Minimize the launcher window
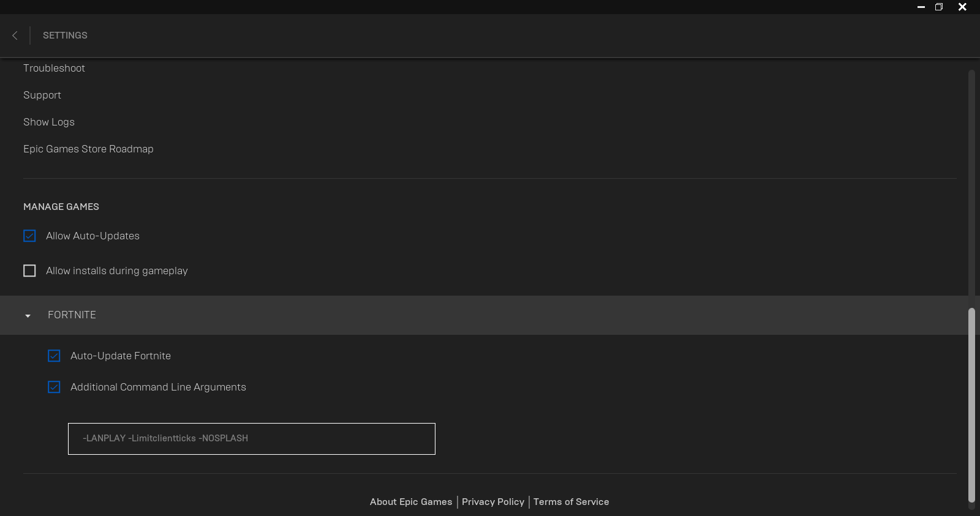The height and width of the screenshot is (516, 980). [x=921, y=7]
